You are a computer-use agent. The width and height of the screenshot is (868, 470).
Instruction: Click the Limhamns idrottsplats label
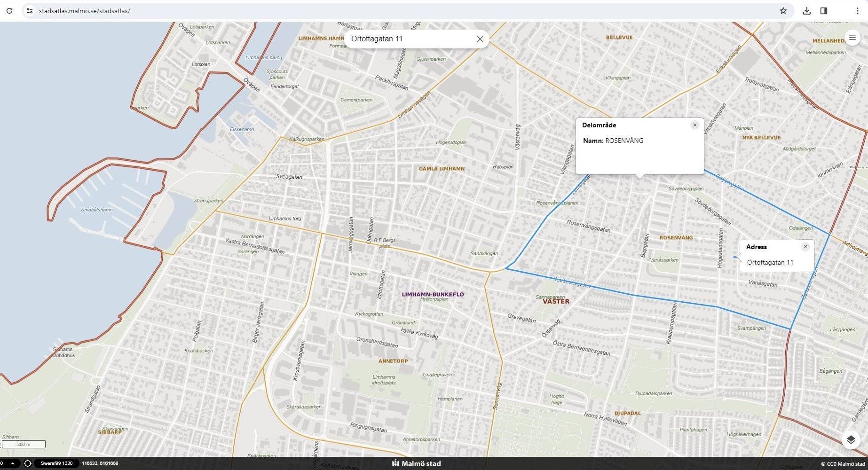click(x=384, y=380)
